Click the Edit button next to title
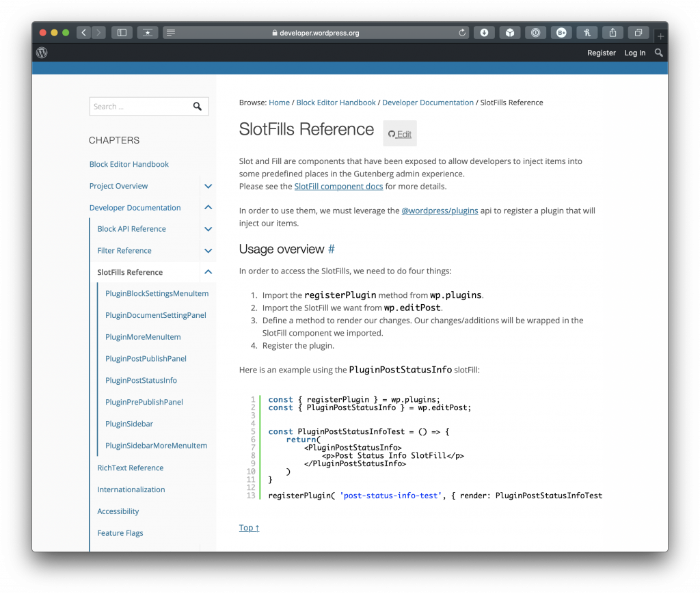Image resolution: width=700 pixels, height=594 pixels. point(399,133)
